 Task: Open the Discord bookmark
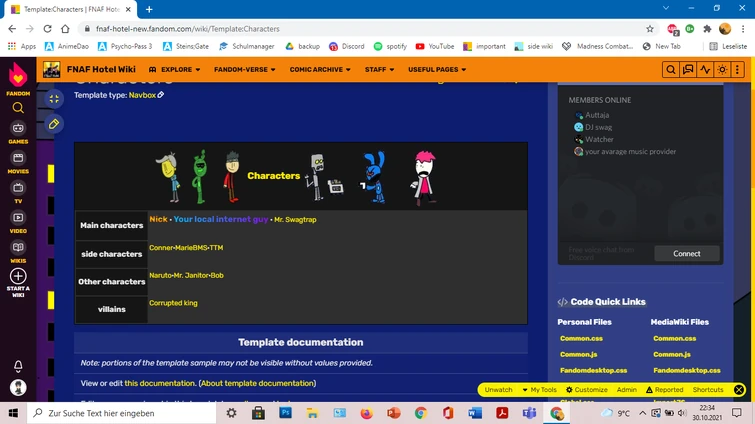[347, 46]
